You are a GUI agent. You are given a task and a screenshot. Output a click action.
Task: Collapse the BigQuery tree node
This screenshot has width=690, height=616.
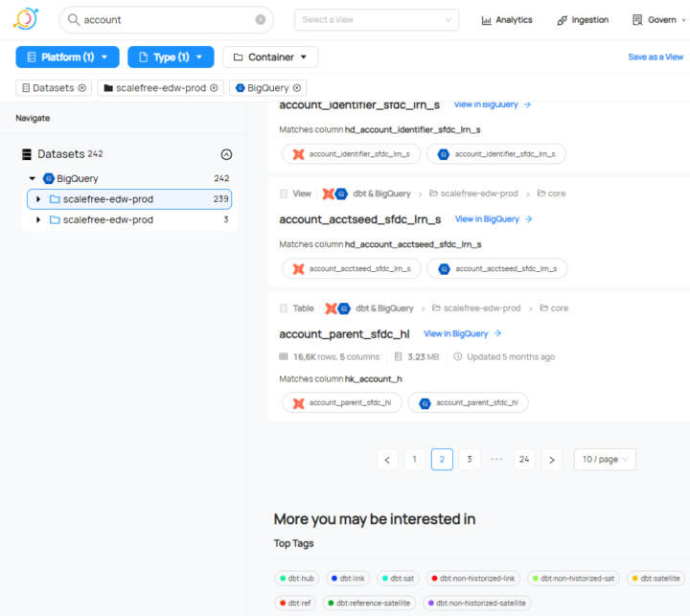coord(33,178)
